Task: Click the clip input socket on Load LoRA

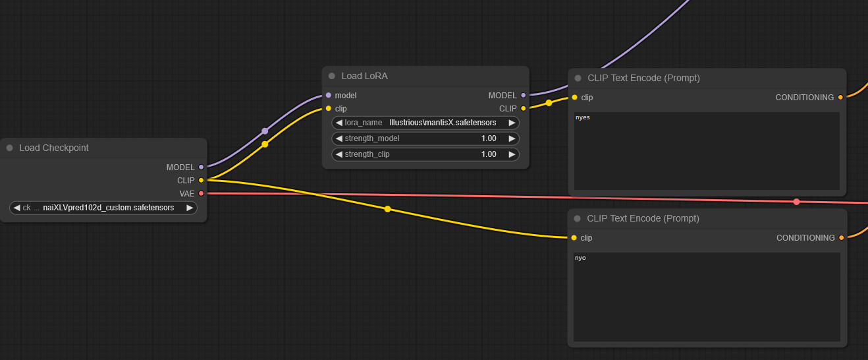Action: tap(329, 108)
